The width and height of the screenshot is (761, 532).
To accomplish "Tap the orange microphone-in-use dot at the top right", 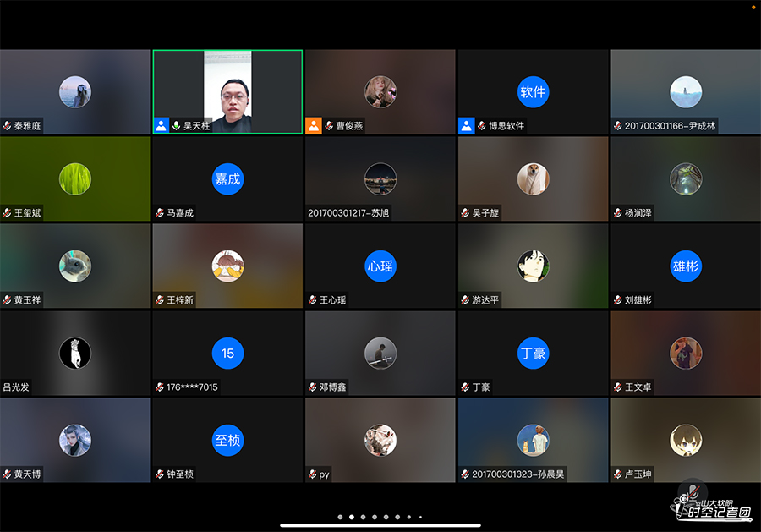I will coord(753,7).
